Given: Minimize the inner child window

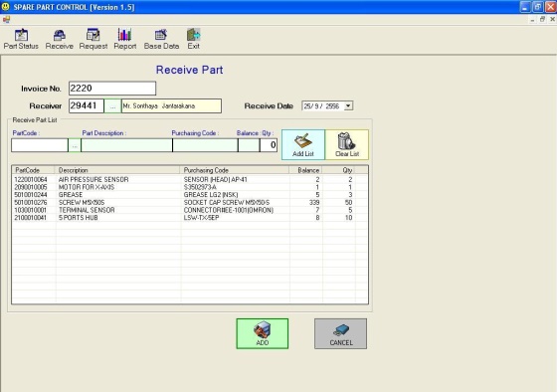Looking at the screenshot, I should [x=532, y=20].
